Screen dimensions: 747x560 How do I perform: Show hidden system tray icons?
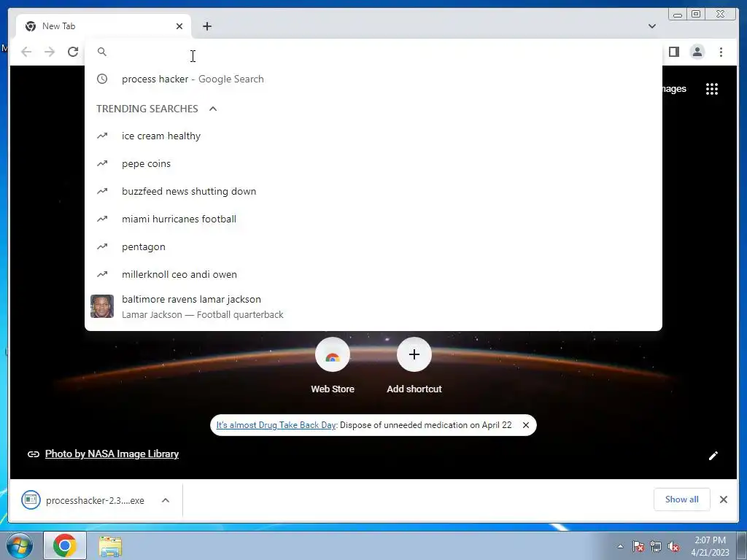coord(620,546)
